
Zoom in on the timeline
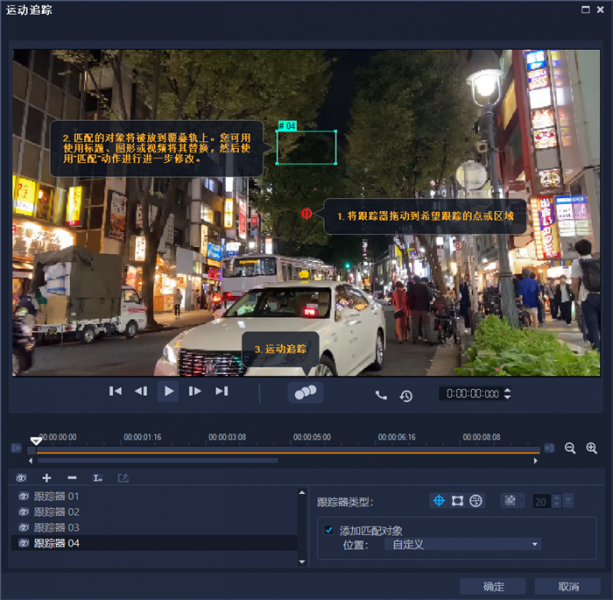click(x=591, y=448)
